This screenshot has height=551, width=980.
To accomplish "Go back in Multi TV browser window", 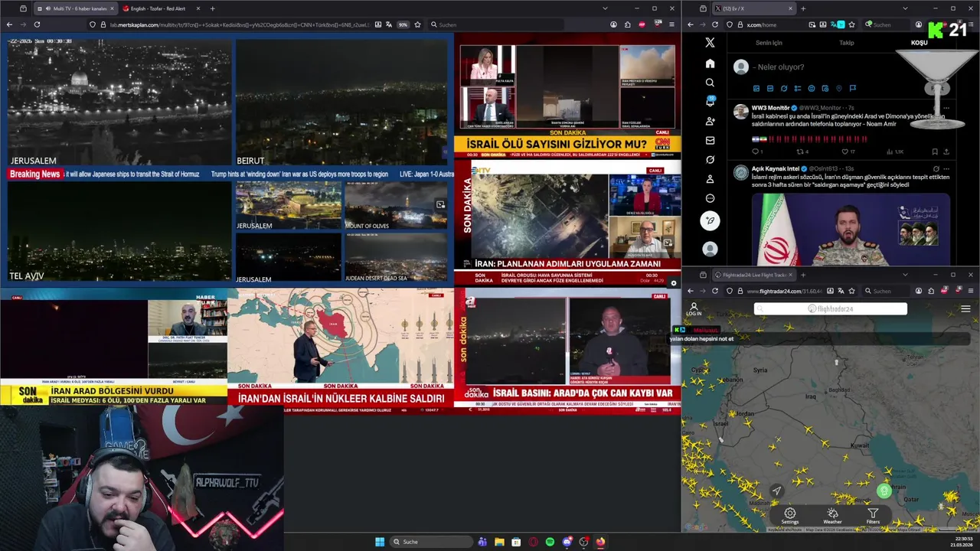I will click(x=9, y=24).
